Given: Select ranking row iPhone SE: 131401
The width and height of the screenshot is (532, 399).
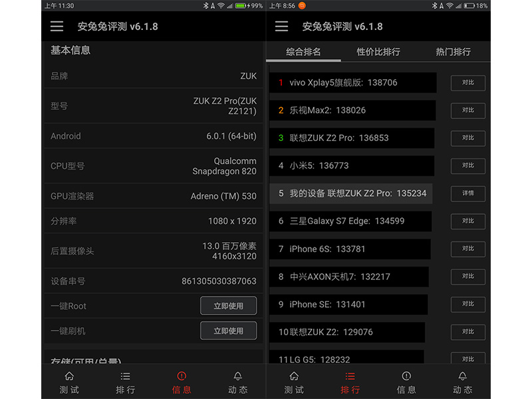Looking at the screenshot, I should [x=348, y=305].
